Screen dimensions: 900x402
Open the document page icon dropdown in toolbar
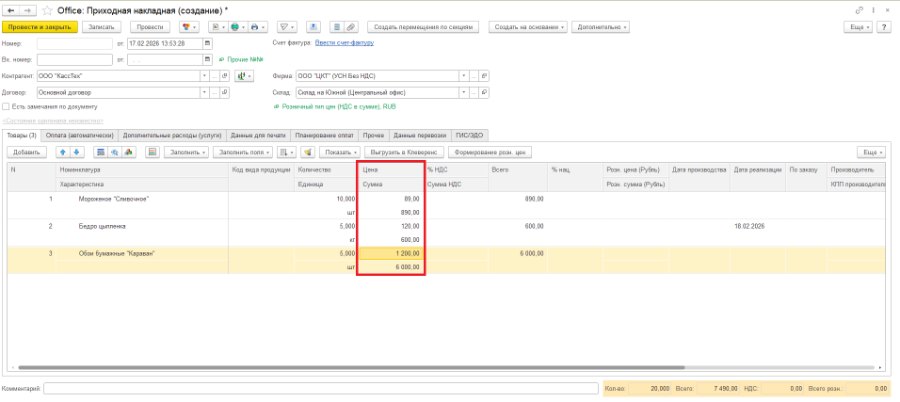[216, 27]
